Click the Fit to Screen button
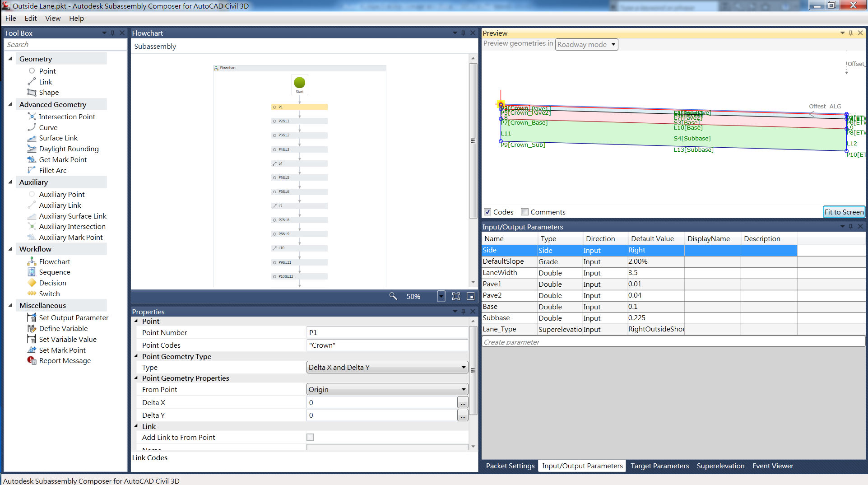The height and width of the screenshot is (485, 868). pyautogui.click(x=844, y=212)
